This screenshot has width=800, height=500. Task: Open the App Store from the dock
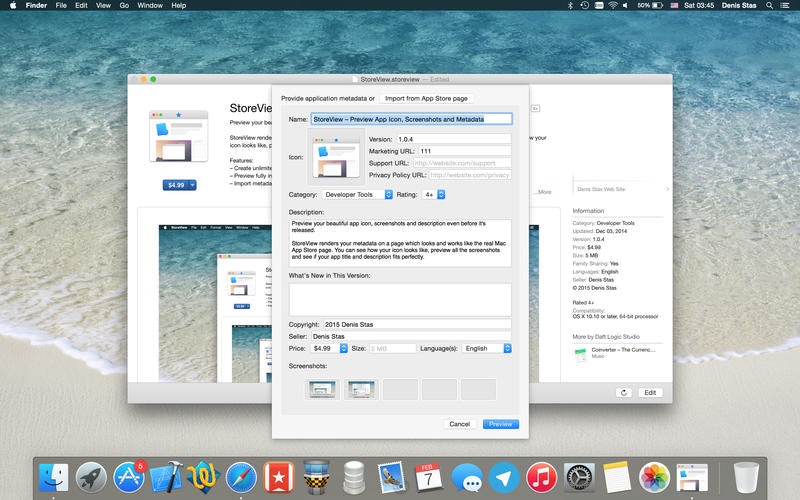pos(128,475)
